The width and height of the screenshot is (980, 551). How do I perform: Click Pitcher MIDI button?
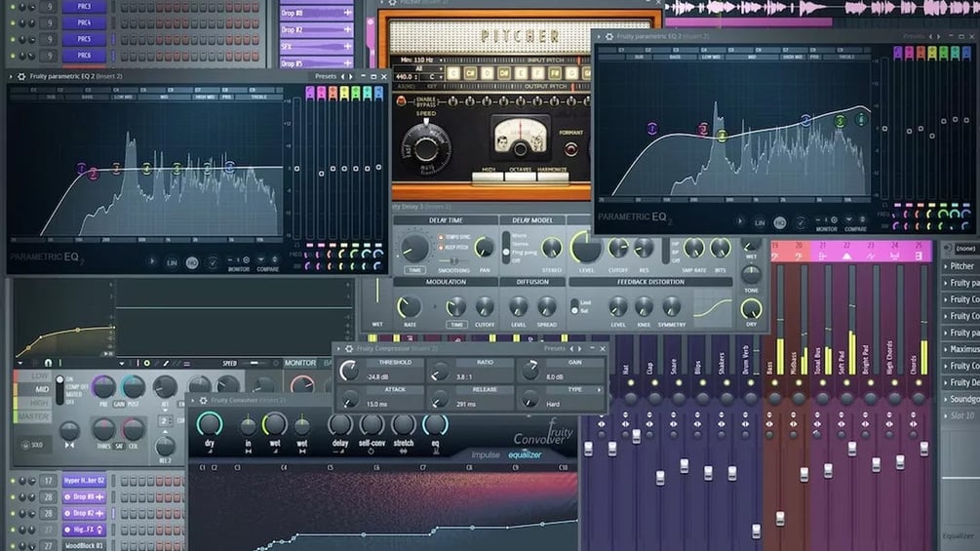[x=489, y=177]
